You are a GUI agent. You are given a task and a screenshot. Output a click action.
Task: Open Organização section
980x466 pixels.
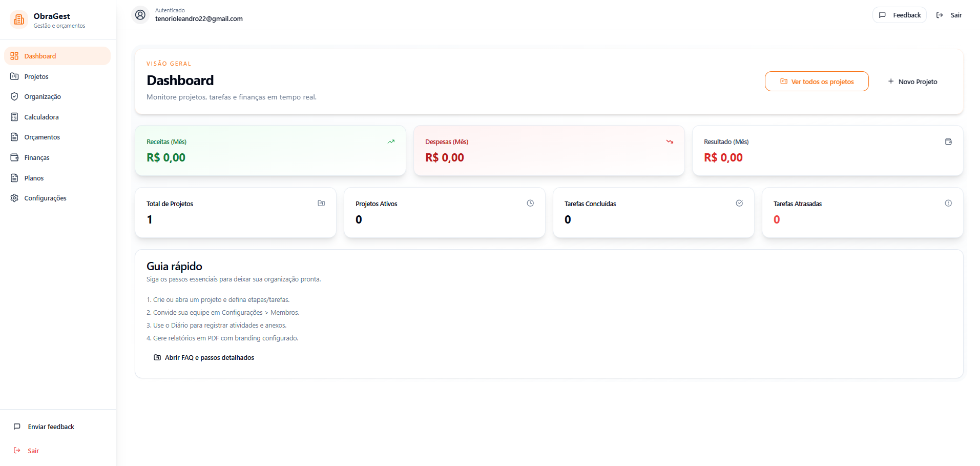57,96
